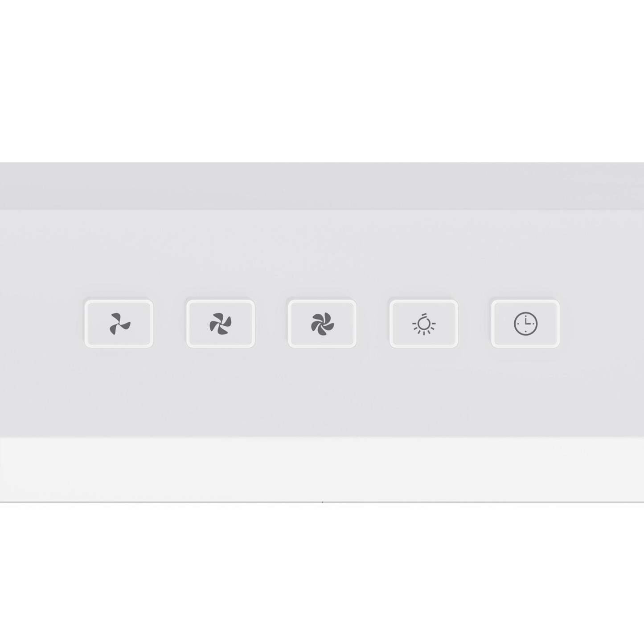The height and width of the screenshot is (644, 644).
Task: Start the delayed shut-off timer
Action: 525,324
